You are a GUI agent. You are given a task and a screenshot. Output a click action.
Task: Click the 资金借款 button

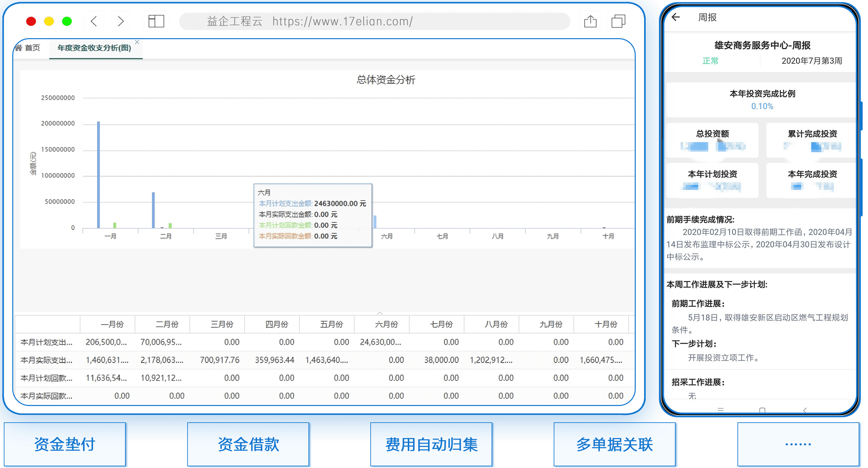(x=248, y=445)
